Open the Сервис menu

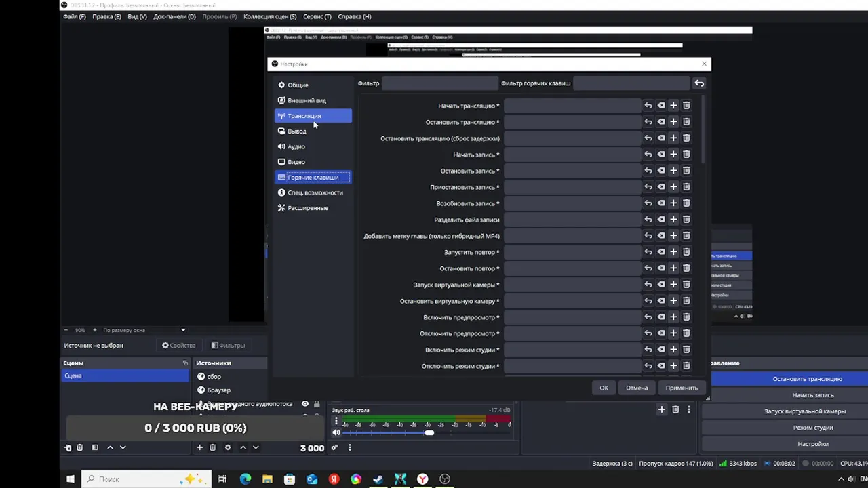(x=317, y=16)
